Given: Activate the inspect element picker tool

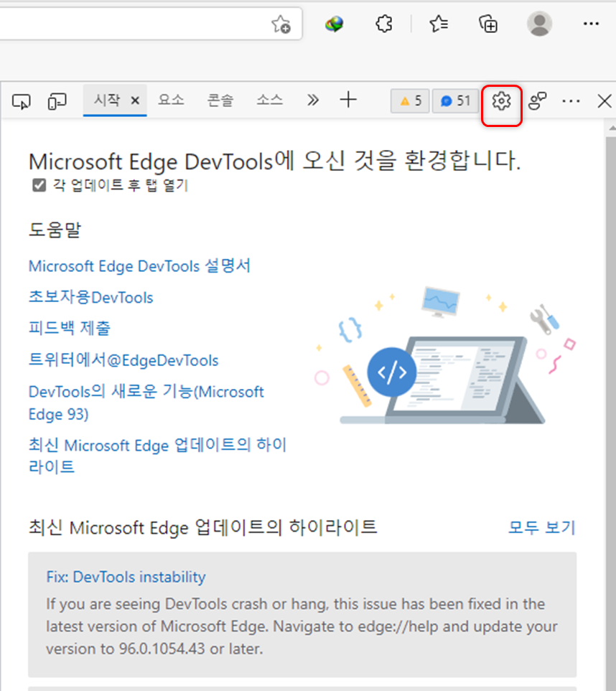Looking at the screenshot, I should [21, 101].
